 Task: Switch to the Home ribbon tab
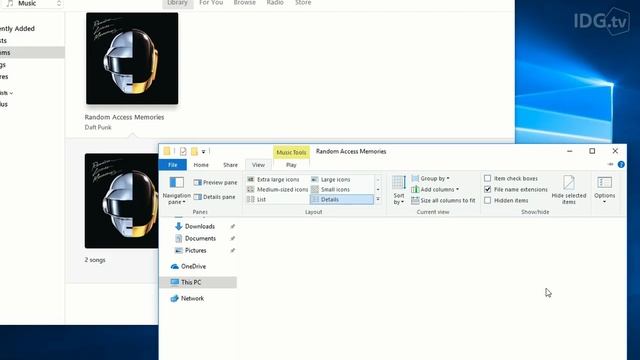coord(201,165)
